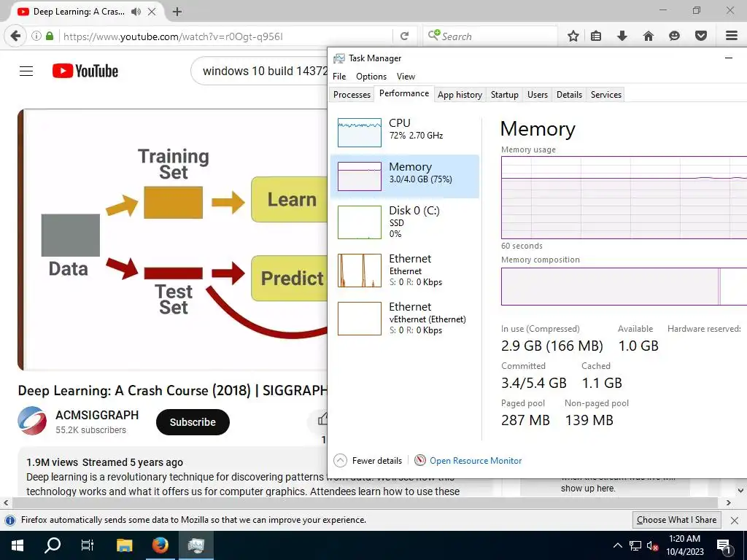Switch to Startup tab
Image resolution: width=747 pixels, height=560 pixels.
505,95
